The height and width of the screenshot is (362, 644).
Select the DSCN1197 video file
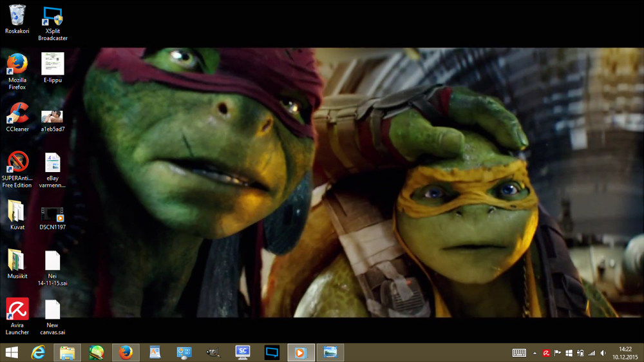[53, 218]
